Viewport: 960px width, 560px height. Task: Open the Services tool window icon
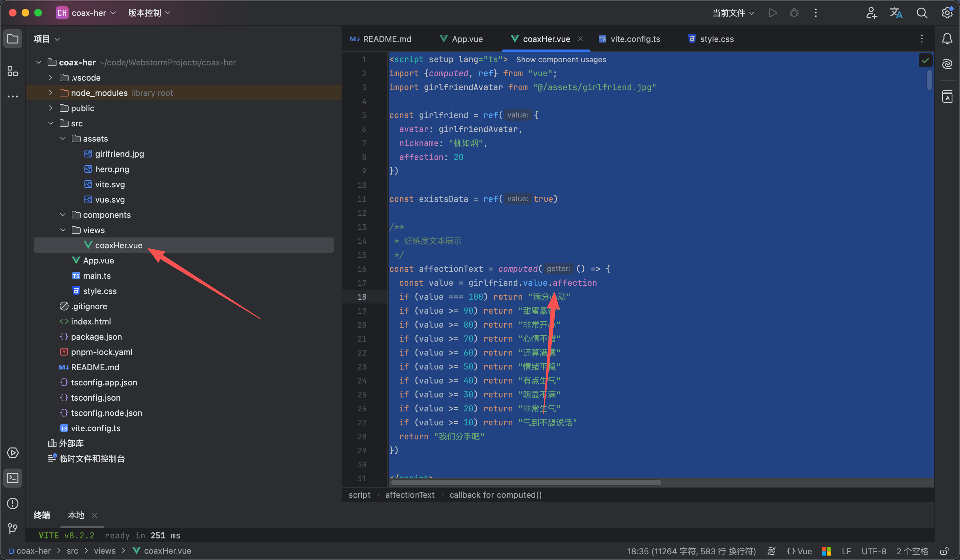pyautogui.click(x=13, y=453)
